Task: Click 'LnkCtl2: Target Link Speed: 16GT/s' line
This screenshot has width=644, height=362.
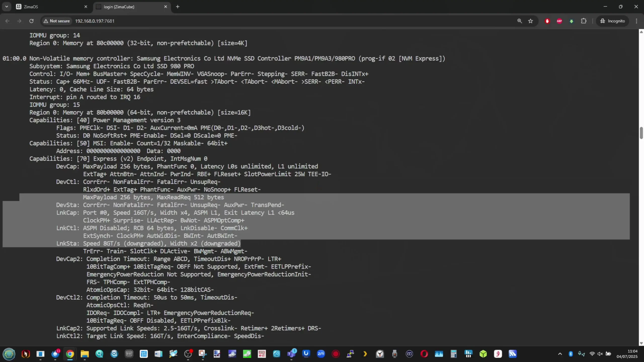Action: pyautogui.click(x=160, y=336)
